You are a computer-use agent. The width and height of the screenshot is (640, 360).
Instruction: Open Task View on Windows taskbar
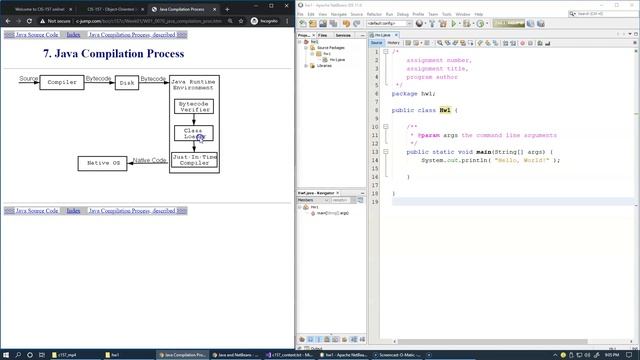[42, 355]
